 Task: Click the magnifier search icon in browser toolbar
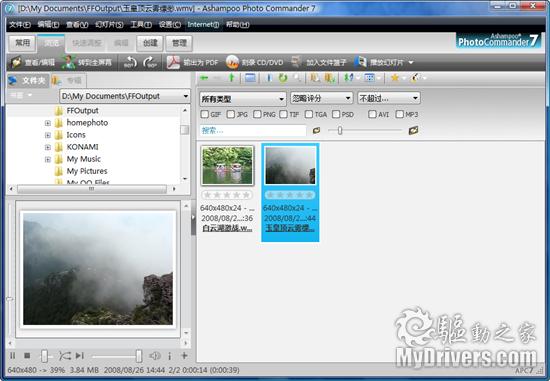pyautogui.click(x=297, y=78)
